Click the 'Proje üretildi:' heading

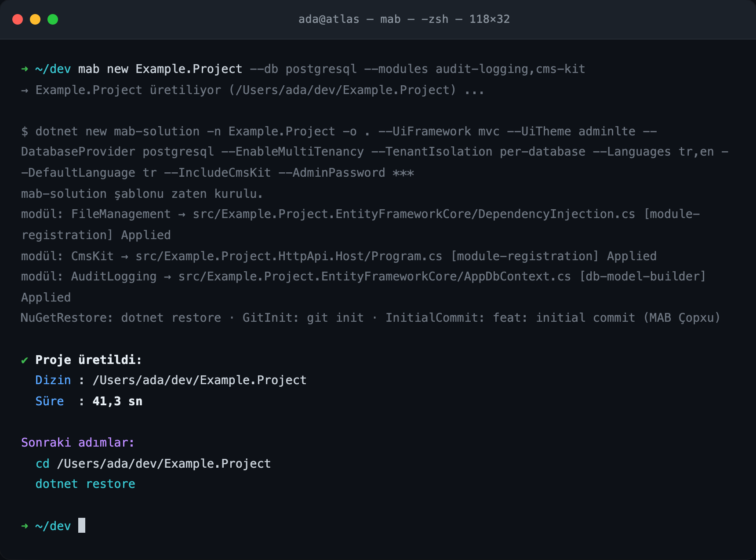[x=88, y=360]
